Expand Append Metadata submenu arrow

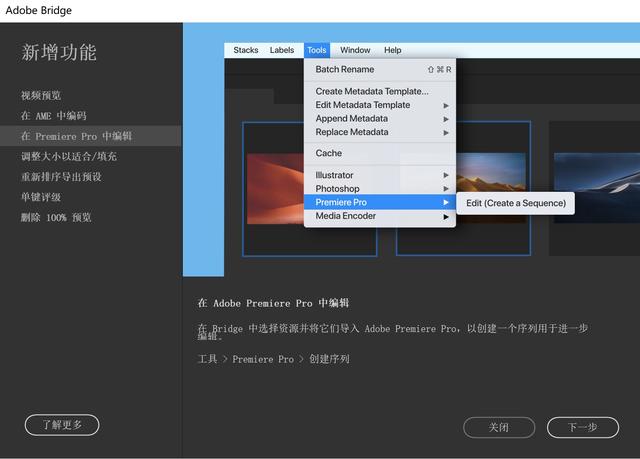coord(446,119)
